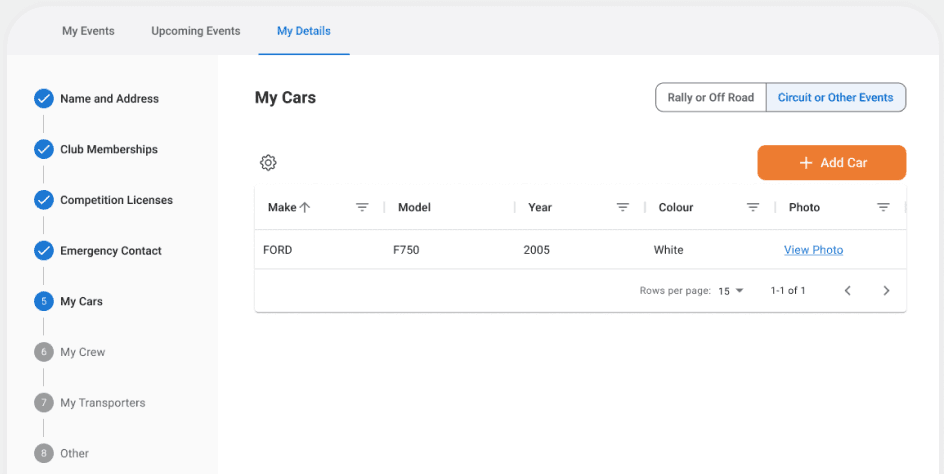Select Rally or Off Road toggle

click(710, 98)
